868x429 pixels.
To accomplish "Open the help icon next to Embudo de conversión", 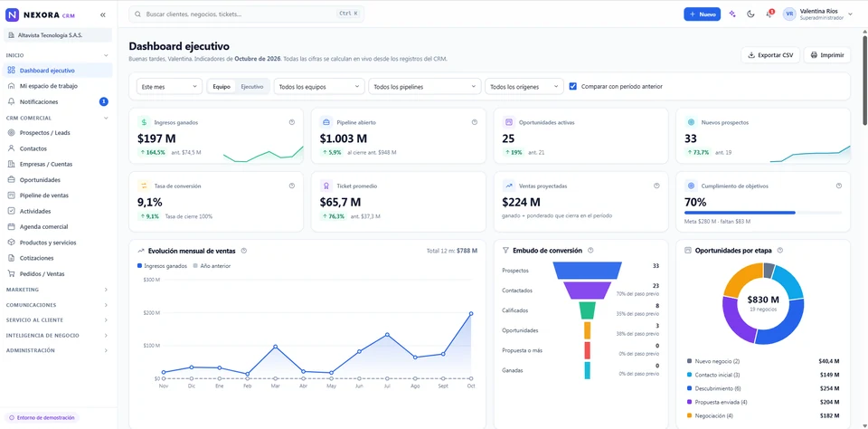I will 590,251.
